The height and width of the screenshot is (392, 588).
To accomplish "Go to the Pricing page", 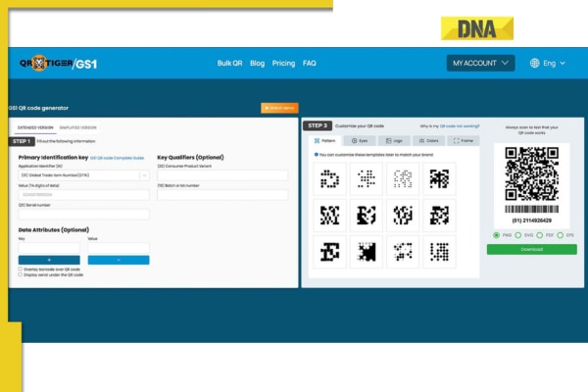I will [x=283, y=63].
